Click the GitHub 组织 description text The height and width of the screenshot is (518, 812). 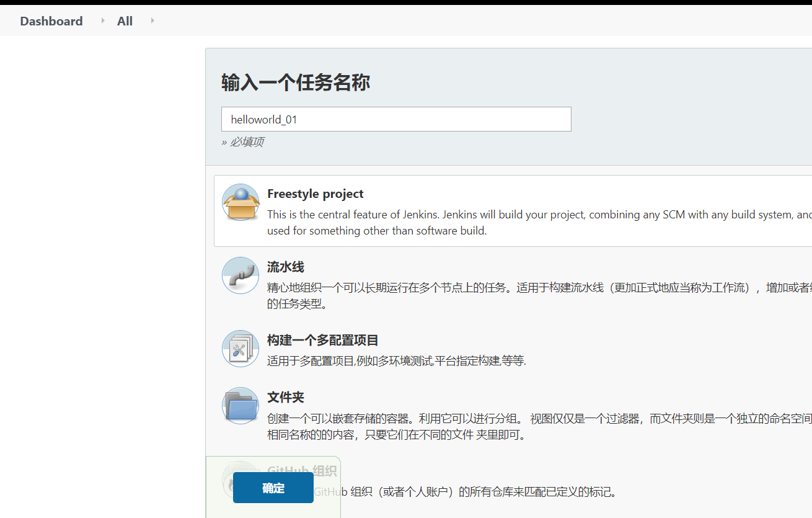[466, 493]
